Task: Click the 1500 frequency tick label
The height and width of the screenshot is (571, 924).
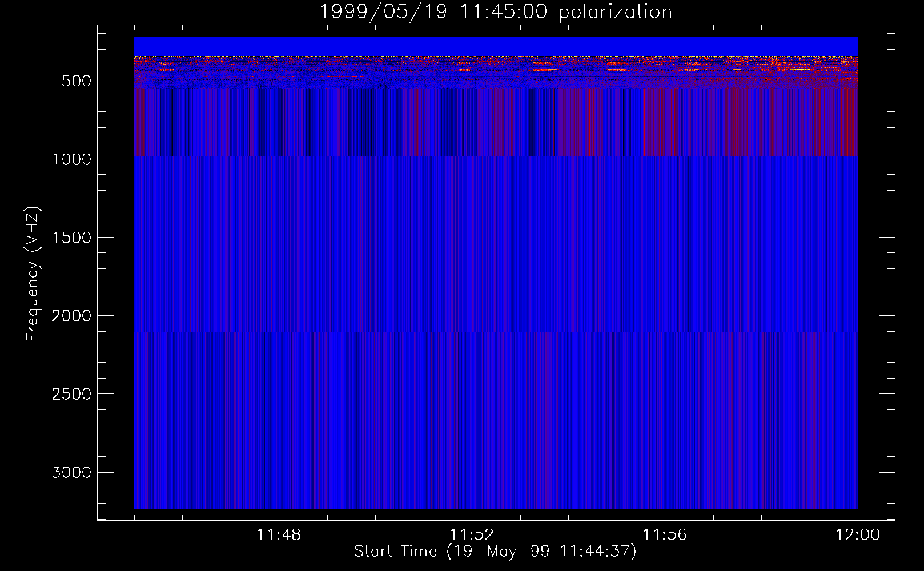Action: 71,238
